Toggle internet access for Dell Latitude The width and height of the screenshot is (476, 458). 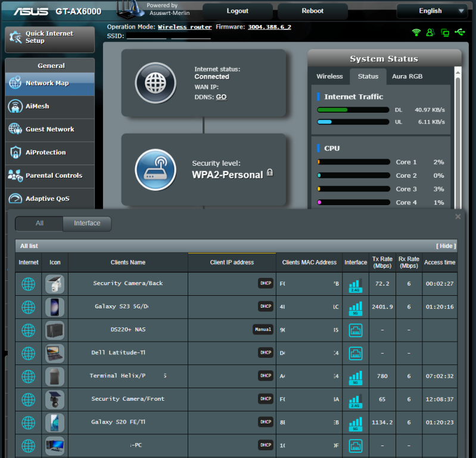tap(28, 354)
